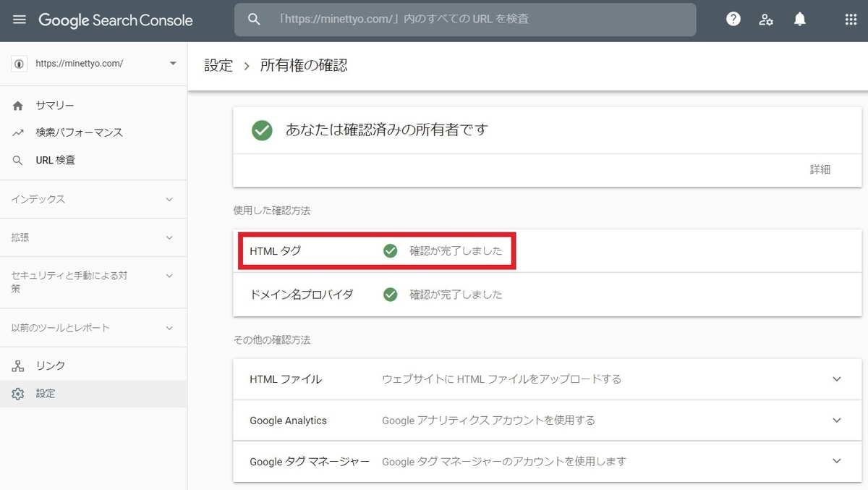This screenshot has height=490, width=868.
Task: Open the property selector dropdown for minettyo.com
Action: (x=173, y=64)
